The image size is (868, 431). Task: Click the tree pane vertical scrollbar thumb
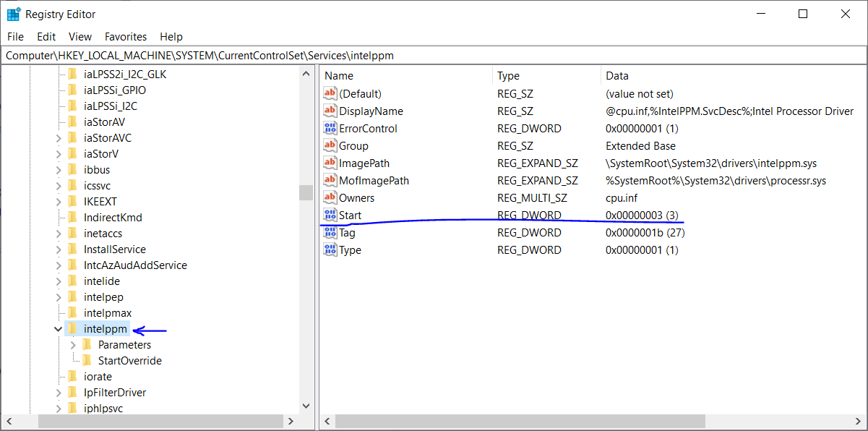coord(306,192)
